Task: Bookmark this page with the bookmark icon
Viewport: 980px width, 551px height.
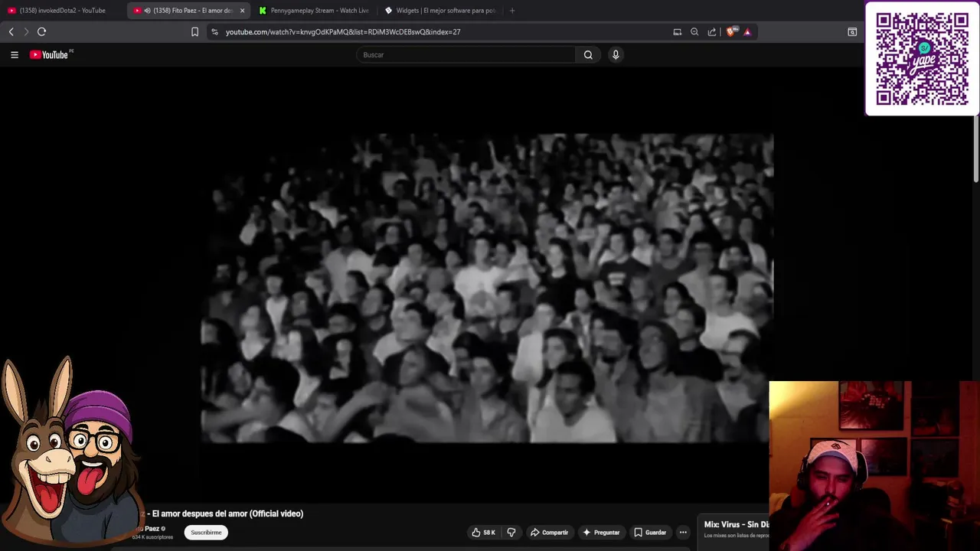Action: click(194, 31)
